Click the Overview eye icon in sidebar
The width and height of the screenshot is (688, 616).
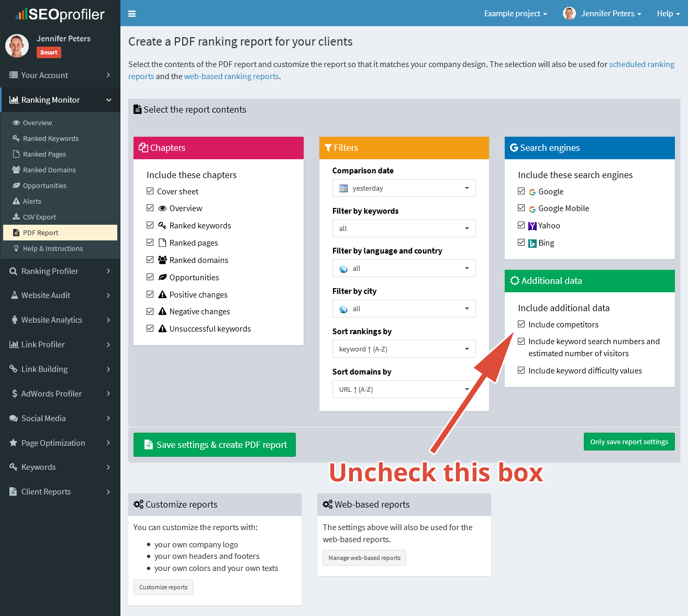[16, 123]
